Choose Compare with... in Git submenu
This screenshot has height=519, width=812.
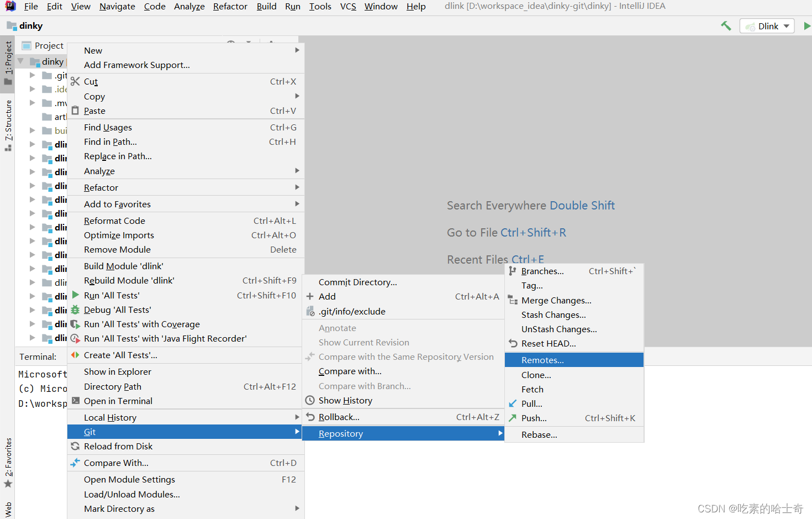(403, 371)
